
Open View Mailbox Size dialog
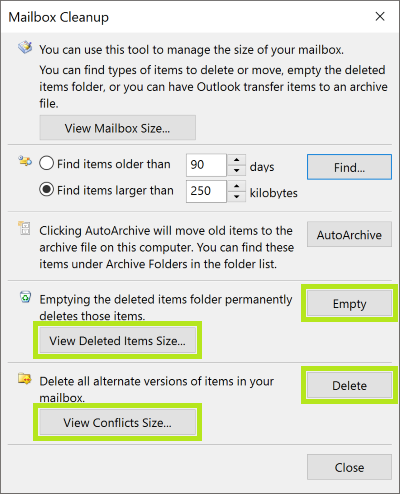pos(117,128)
